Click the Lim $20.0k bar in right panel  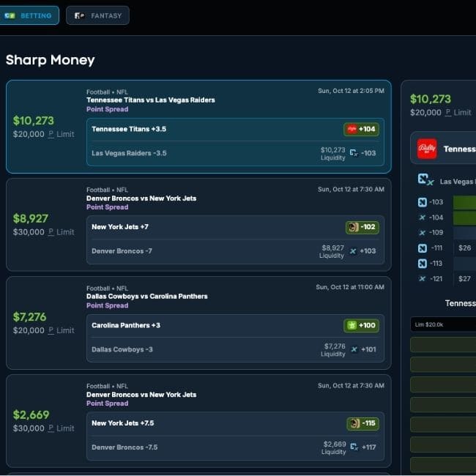(443, 324)
